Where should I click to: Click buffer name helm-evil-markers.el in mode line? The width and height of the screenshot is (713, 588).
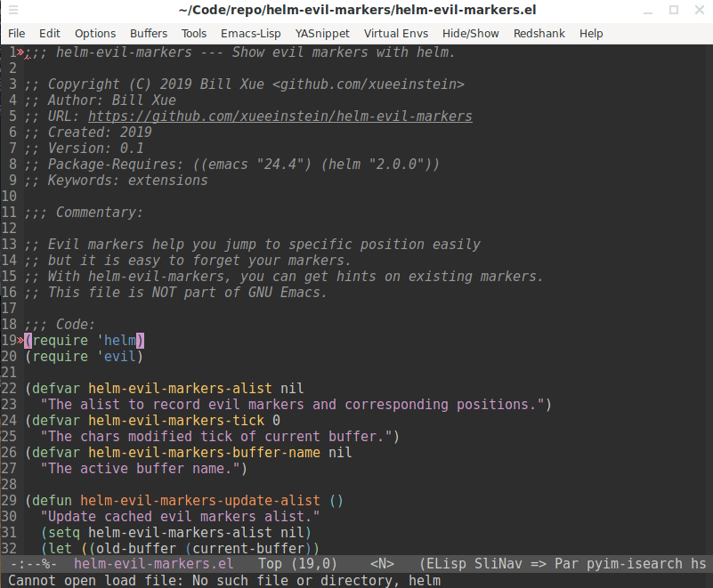[x=154, y=564]
